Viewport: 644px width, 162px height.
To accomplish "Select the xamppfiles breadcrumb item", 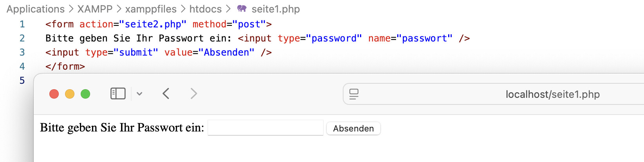I will click(151, 9).
